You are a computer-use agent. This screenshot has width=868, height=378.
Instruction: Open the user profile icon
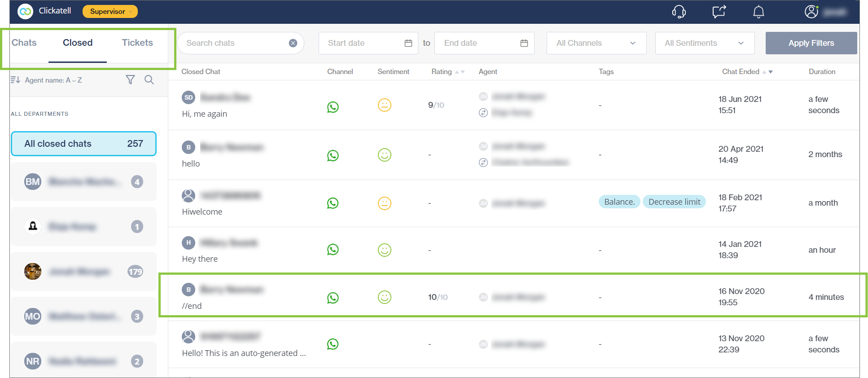[811, 12]
